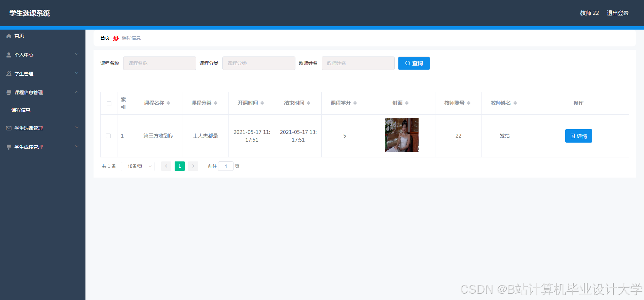
Task: Open the 10条/页 page size dropdown
Action: (x=138, y=166)
